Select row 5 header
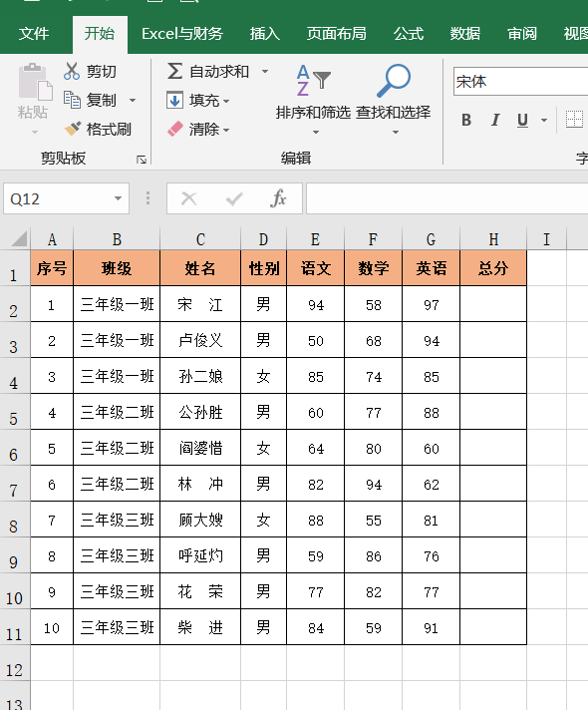The height and width of the screenshot is (710, 588). 15,412
